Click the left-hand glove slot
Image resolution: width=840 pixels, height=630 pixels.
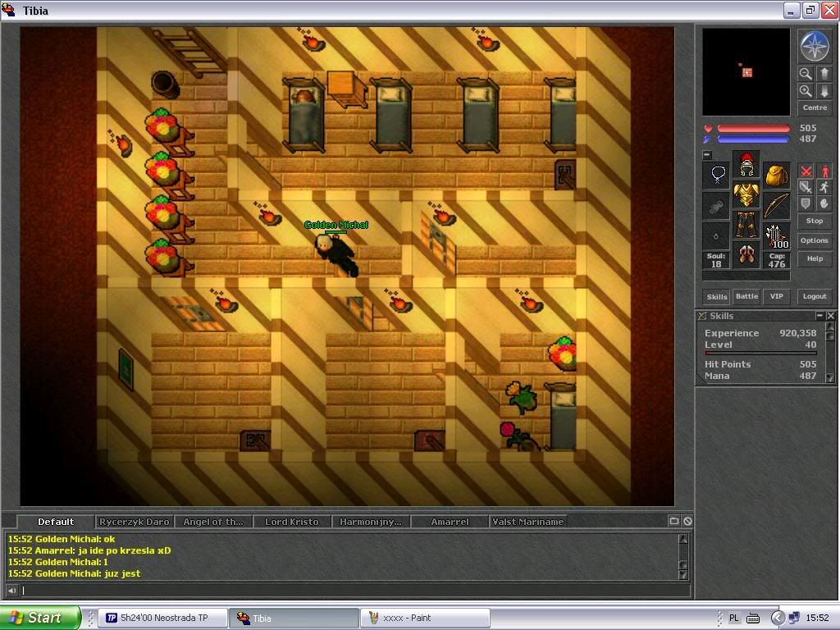coord(716,206)
